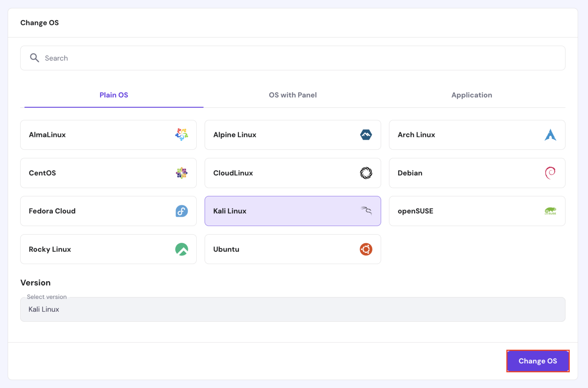Click the Alpine Linux hexagon logo
This screenshot has width=588, height=388.
[366, 135]
